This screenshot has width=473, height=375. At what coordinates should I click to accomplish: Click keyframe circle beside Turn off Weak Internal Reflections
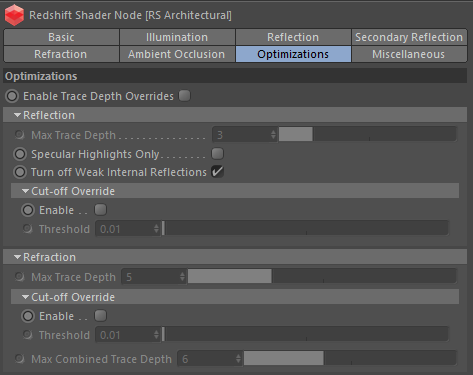(20, 172)
